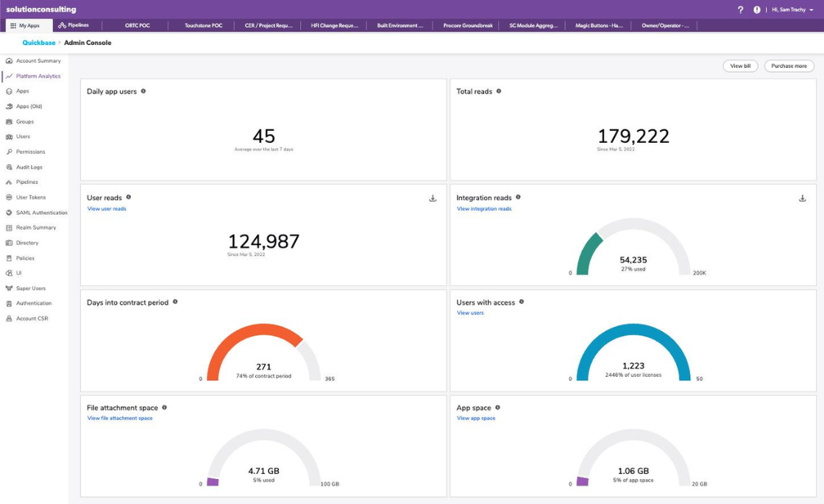Open the HFI Change Reque... tab

coord(334,25)
